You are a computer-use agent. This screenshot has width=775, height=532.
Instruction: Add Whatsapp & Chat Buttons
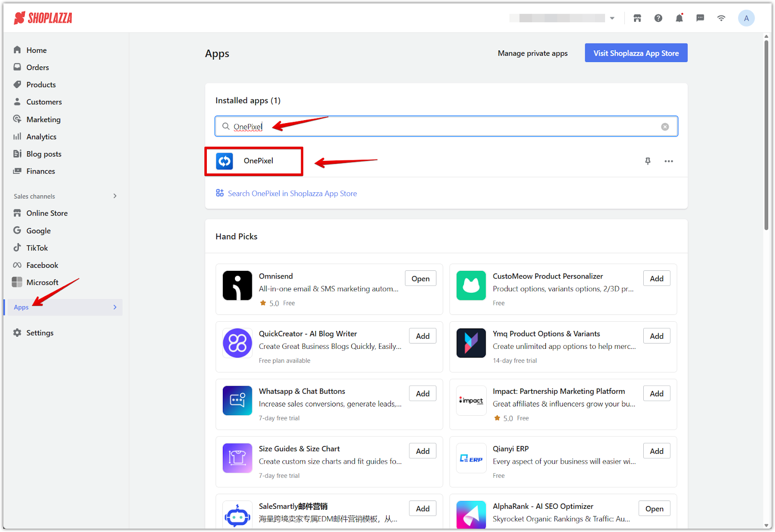(x=423, y=393)
